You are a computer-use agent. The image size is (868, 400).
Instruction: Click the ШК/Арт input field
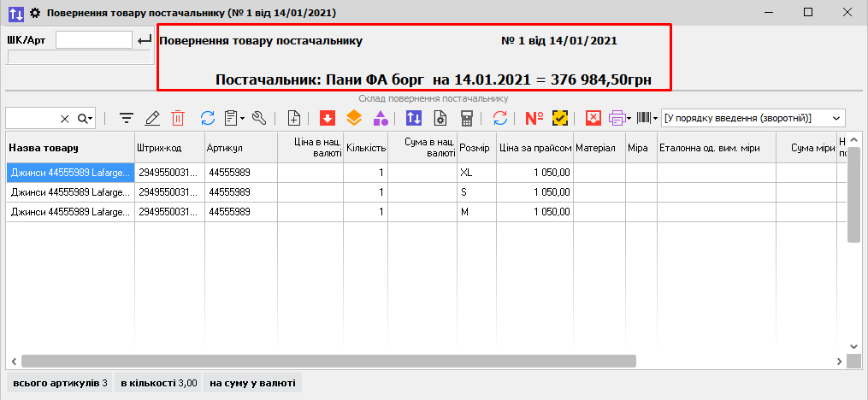point(94,40)
